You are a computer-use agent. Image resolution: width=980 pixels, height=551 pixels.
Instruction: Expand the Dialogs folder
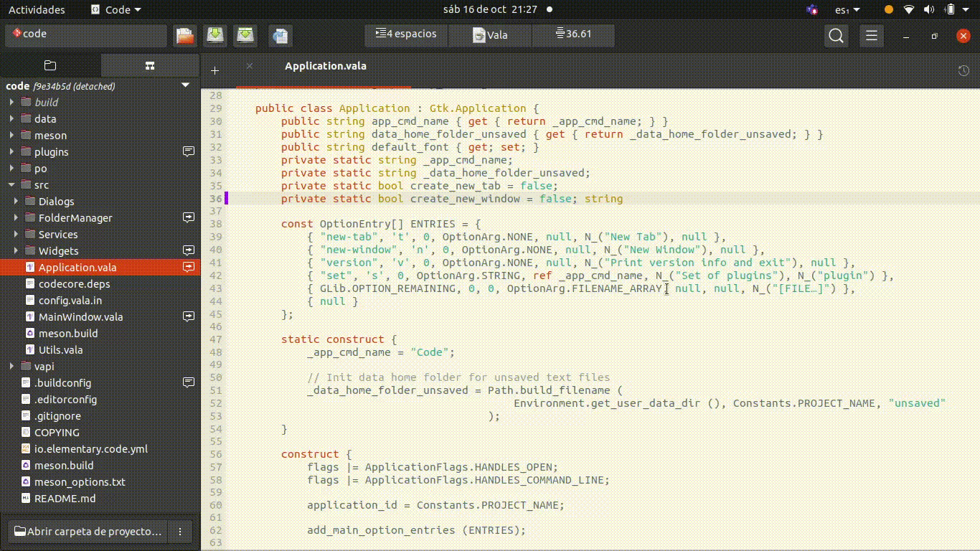coord(16,201)
